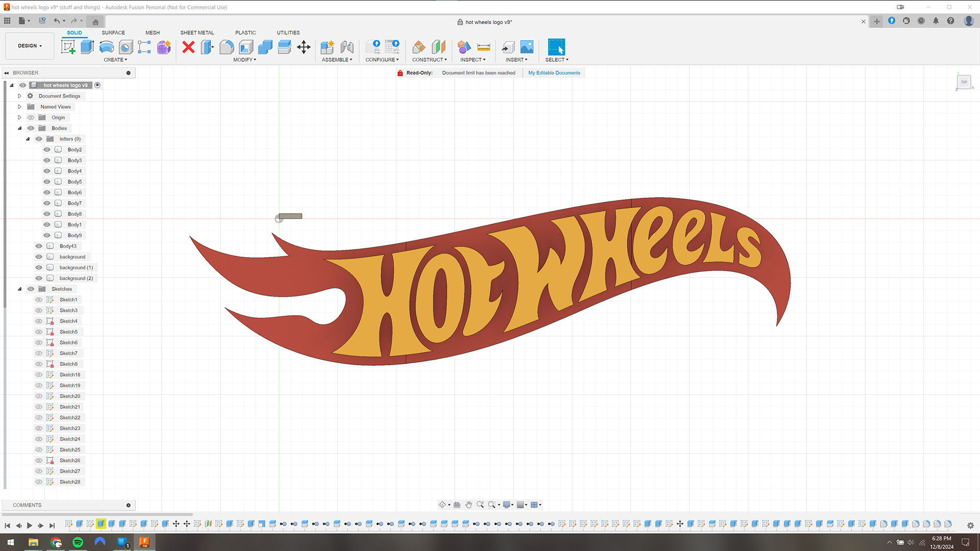Open the Orbit navigation tool
Image resolution: width=980 pixels, height=551 pixels.
(442, 505)
